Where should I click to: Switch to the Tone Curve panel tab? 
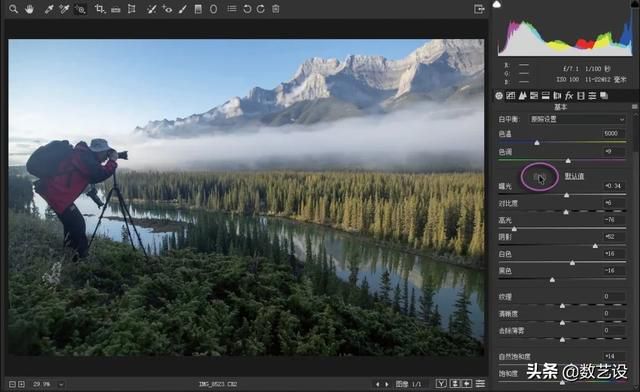click(x=511, y=96)
